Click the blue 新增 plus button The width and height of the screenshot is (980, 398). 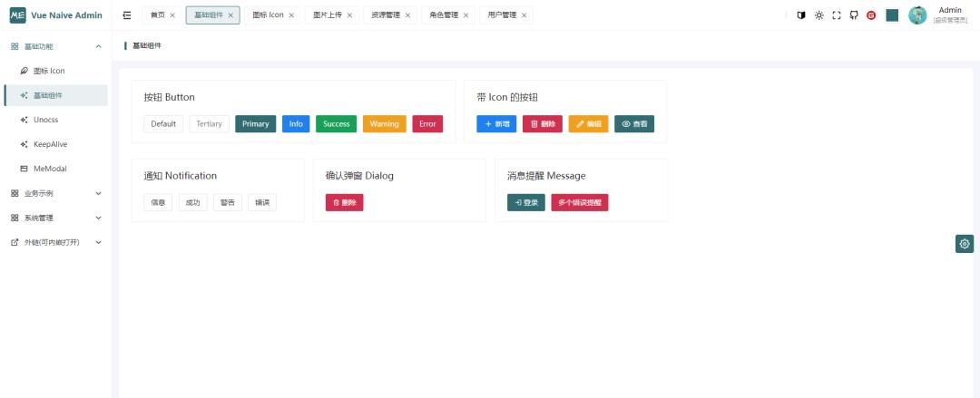point(497,123)
